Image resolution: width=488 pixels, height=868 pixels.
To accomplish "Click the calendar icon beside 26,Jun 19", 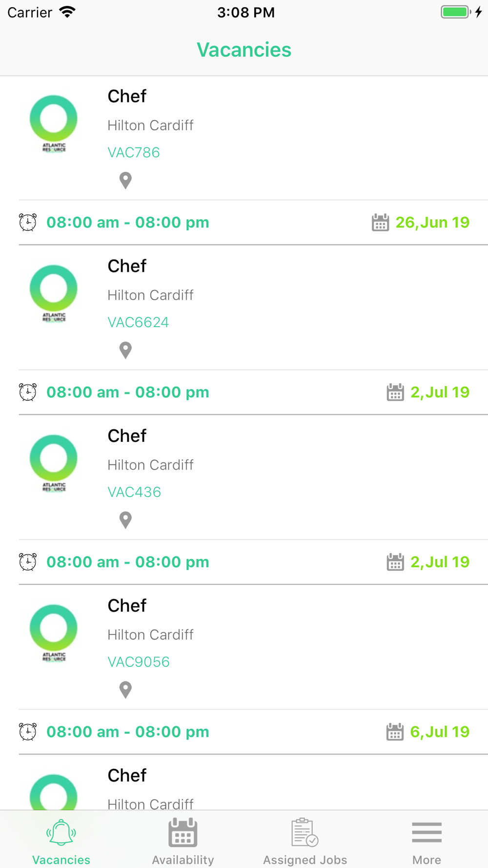I will 380,222.
